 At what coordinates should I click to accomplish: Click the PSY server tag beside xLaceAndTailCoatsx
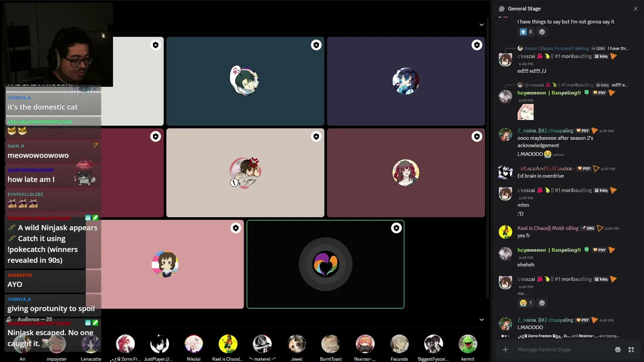[x=584, y=168]
